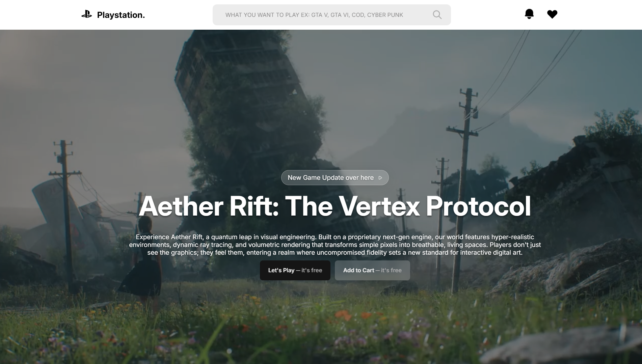Click the "Add to Cart" button

click(x=372, y=270)
